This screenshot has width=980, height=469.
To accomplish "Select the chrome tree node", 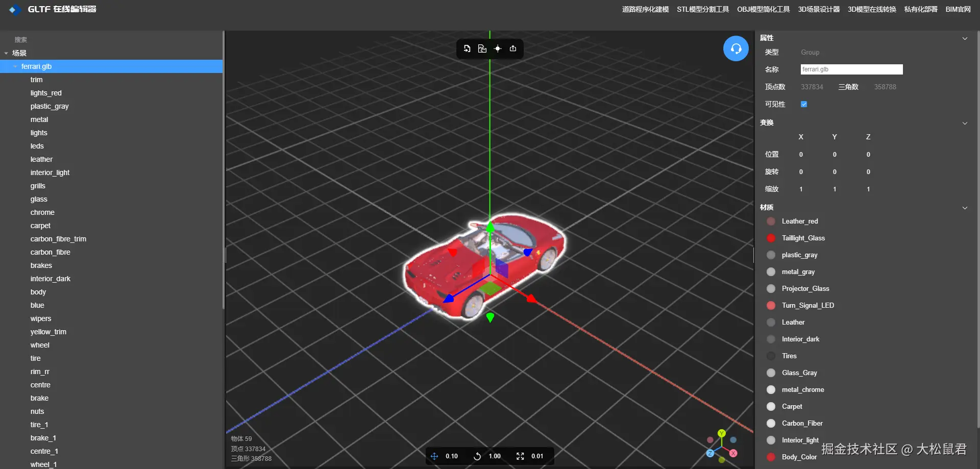I will click(111, 212).
